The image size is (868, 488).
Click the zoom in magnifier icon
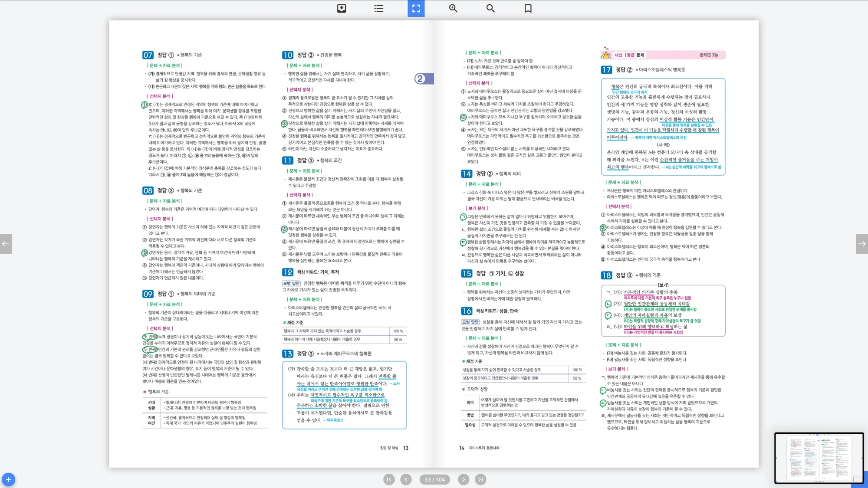[453, 8]
